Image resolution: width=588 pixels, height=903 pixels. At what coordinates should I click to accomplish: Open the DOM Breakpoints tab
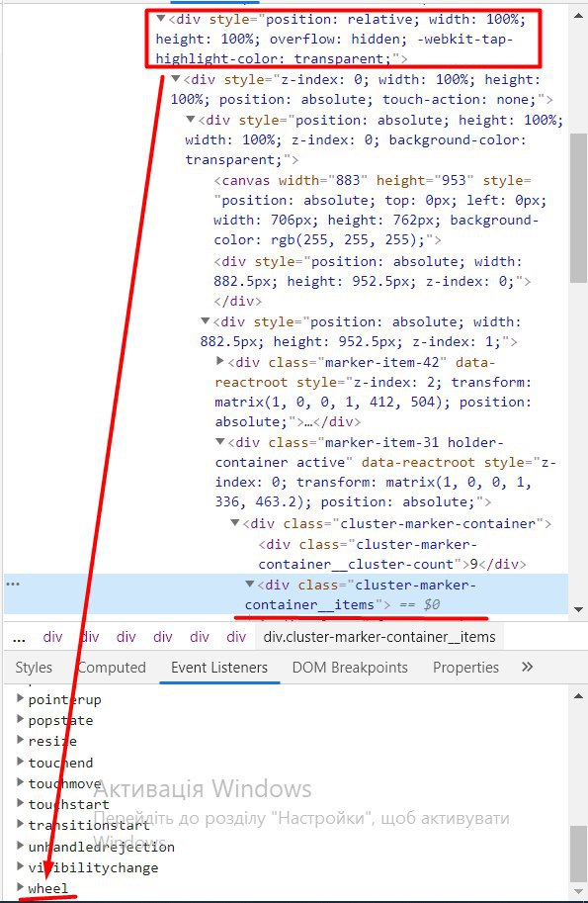point(350,668)
